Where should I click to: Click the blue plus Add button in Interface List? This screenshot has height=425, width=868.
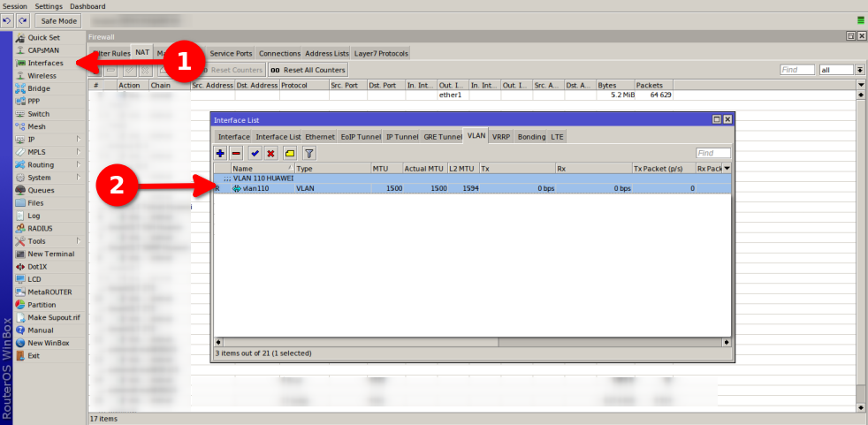point(220,153)
